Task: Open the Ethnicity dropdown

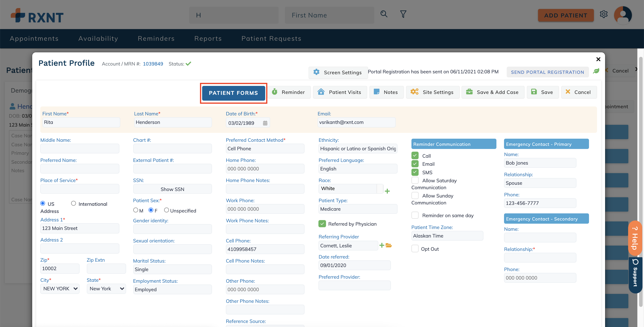Action: pyautogui.click(x=358, y=149)
